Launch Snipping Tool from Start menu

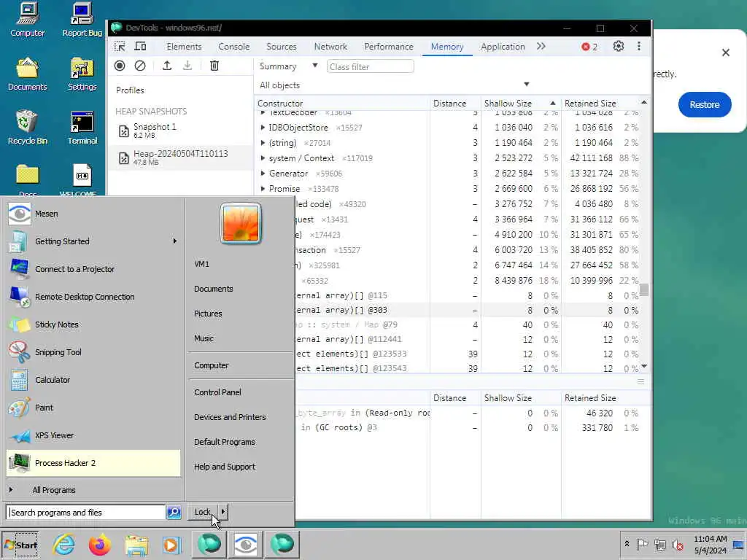click(x=93, y=352)
